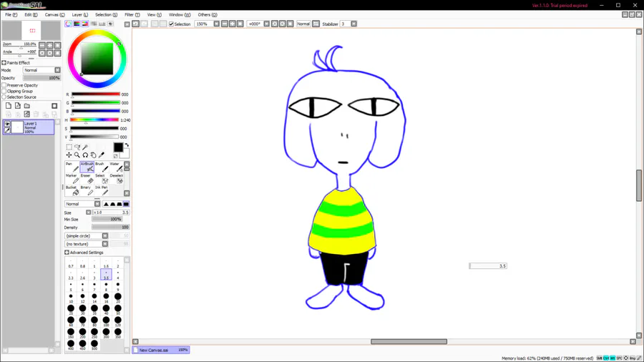The width and height of the screenshot is (644, 362).
Task: Open the zoom 150% dropdown
Action: click(216, 24)
